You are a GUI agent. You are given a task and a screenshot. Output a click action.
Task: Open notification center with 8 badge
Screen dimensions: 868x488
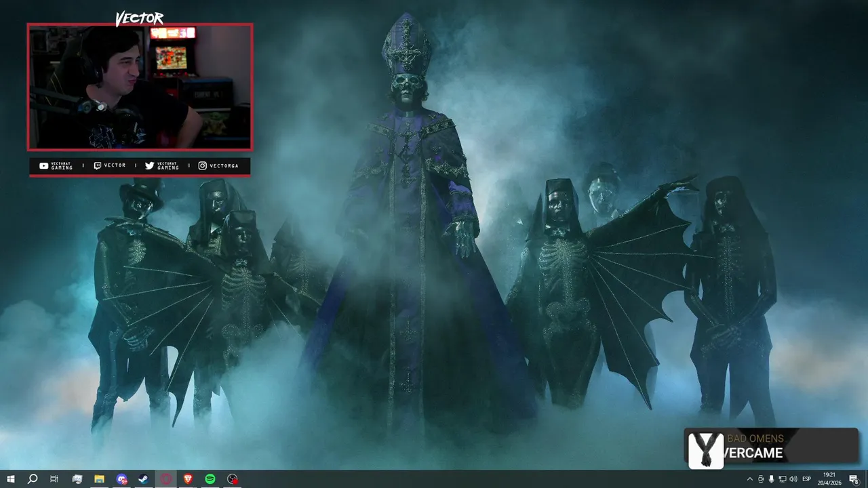coord(854,479)
